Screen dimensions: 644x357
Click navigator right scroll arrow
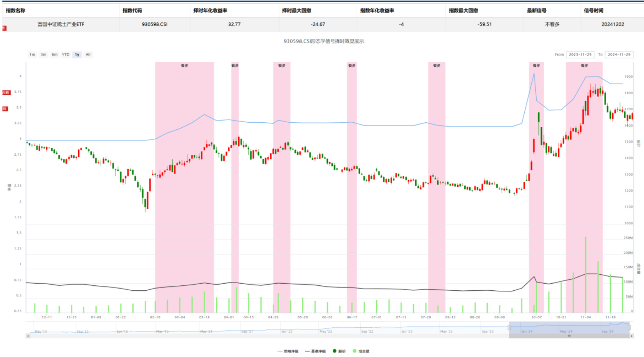[631, 336]
